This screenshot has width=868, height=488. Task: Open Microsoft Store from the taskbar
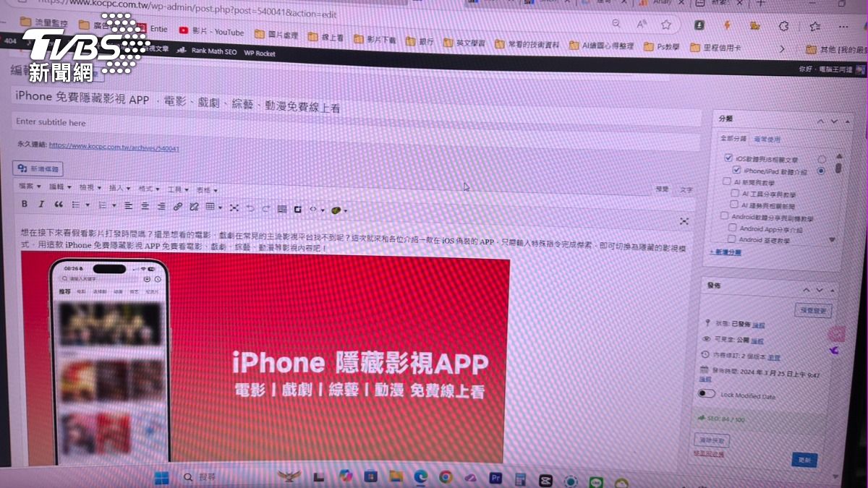370,477
